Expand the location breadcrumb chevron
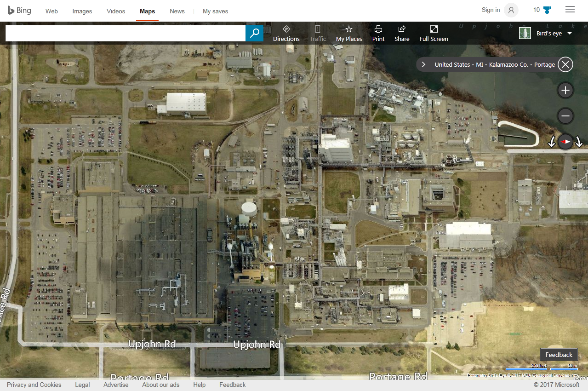Image resolution: width=588 pixels, height=391 pixels. click(423, 64)
